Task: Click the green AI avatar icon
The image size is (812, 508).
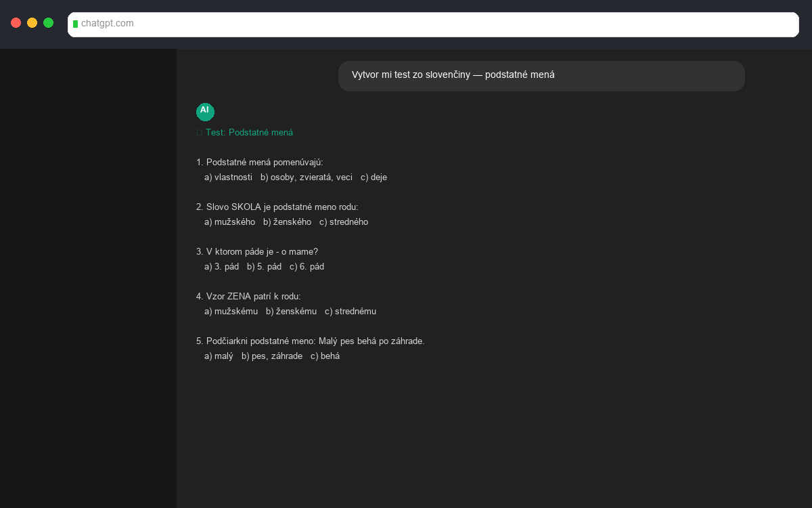Action: [205, 112]
